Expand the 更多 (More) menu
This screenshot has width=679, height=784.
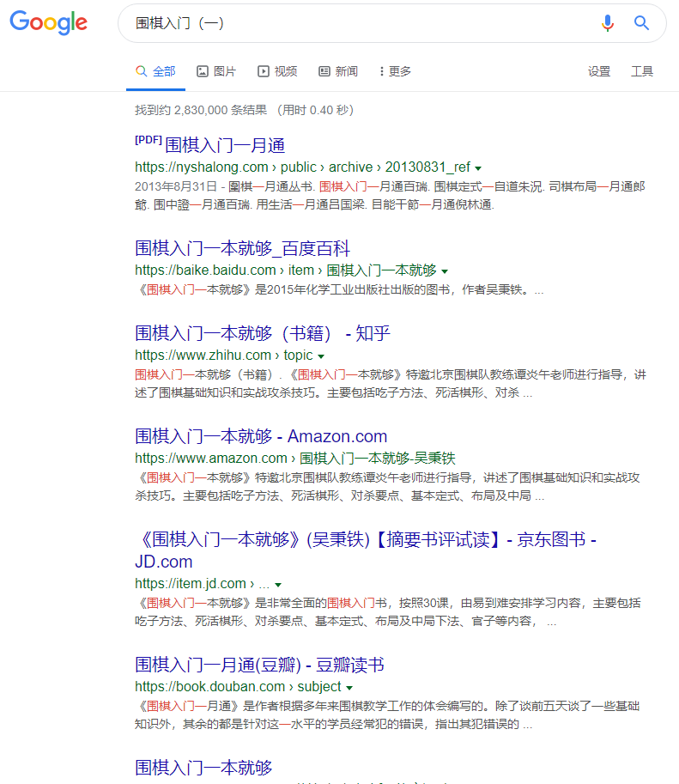pos(395,71)
